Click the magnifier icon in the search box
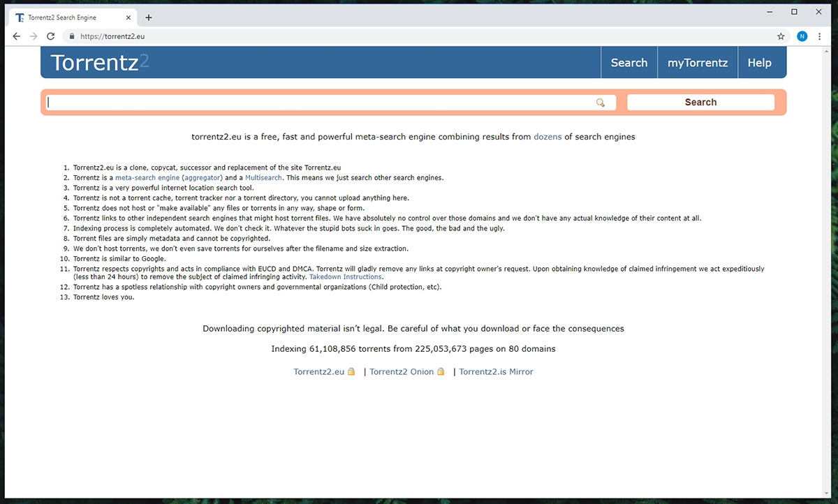Image resolution: width=838 pixels, height=504 pixels. tap(601, 103)
